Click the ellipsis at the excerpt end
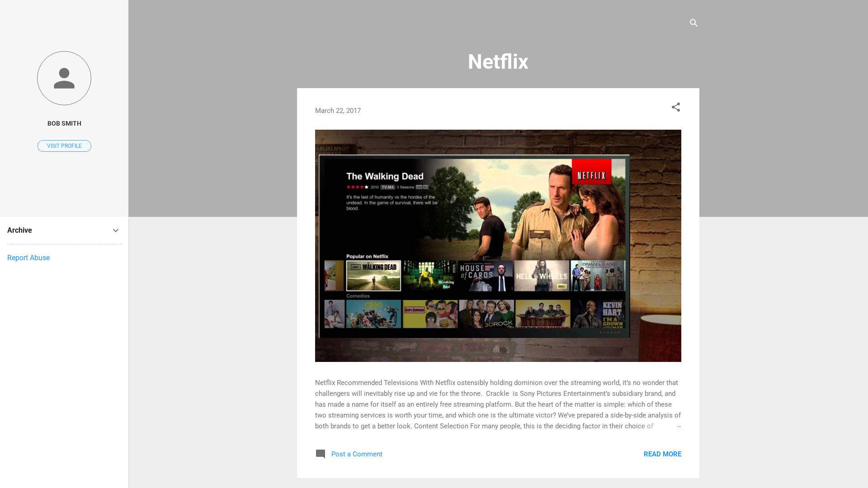The width and height of the screenshot is (868, 488). [679, 426]
